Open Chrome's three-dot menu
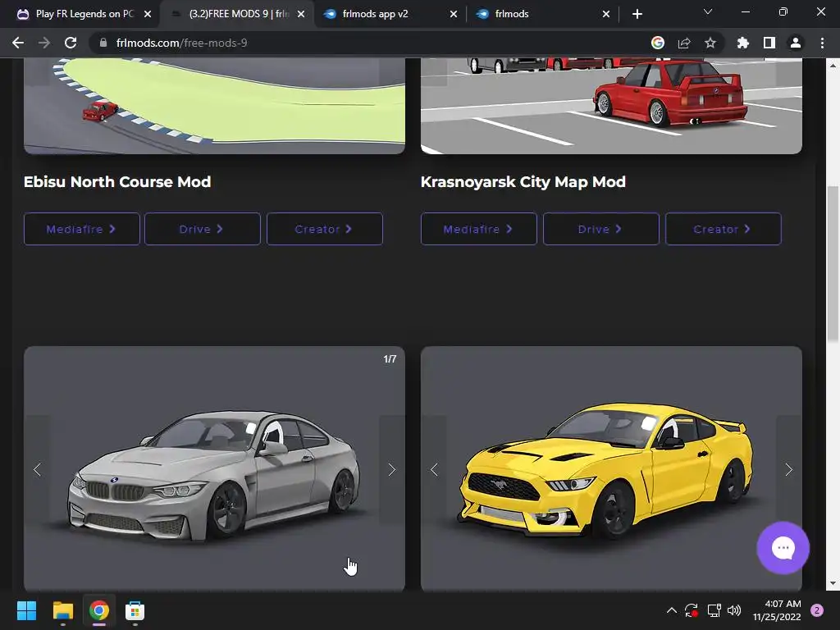Screen dimensions: 840x630 (822, 43)
